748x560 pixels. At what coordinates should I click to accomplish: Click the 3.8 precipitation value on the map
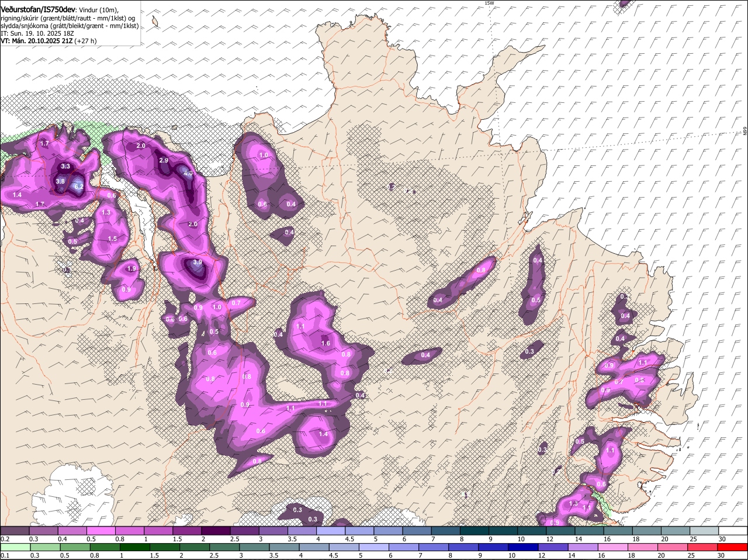tap(60, 181)
